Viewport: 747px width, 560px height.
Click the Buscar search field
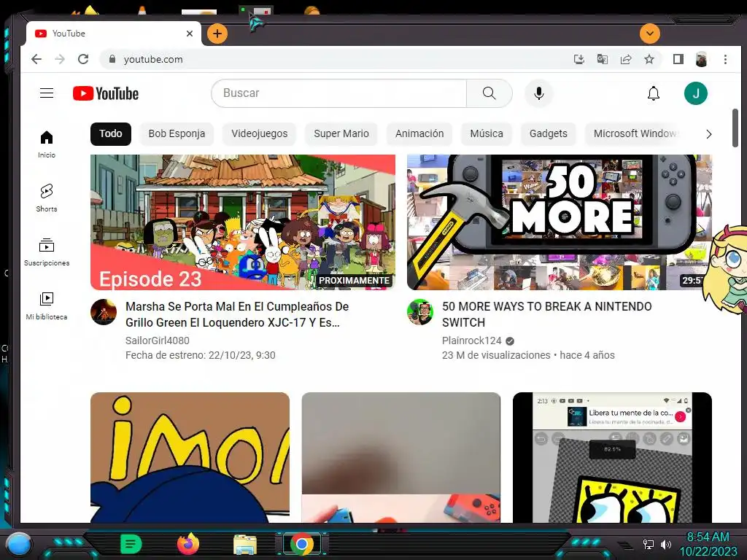point(338,93)
